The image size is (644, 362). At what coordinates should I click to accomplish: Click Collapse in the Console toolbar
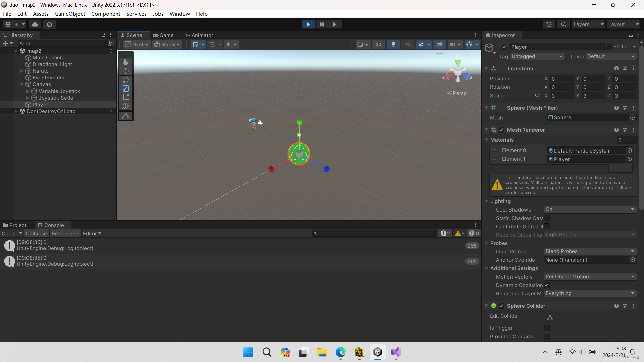pyautogui.click(x=36, y=233)
